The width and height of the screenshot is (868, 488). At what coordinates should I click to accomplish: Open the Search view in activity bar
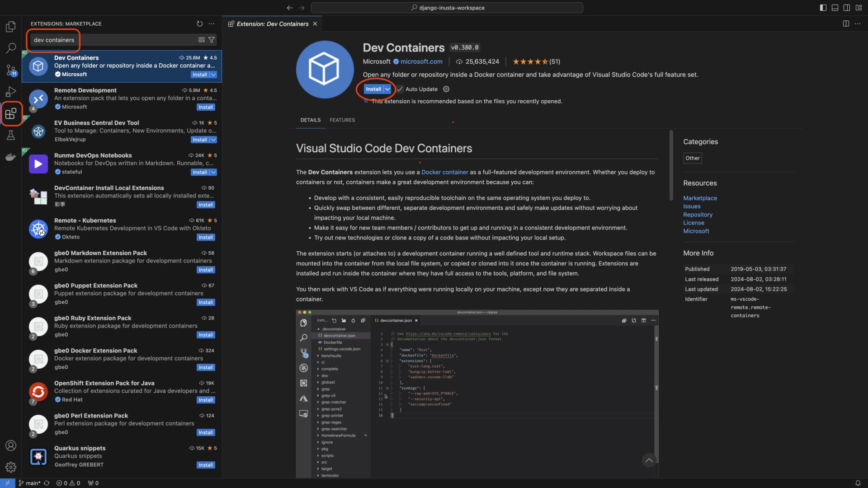coord(11,48)
